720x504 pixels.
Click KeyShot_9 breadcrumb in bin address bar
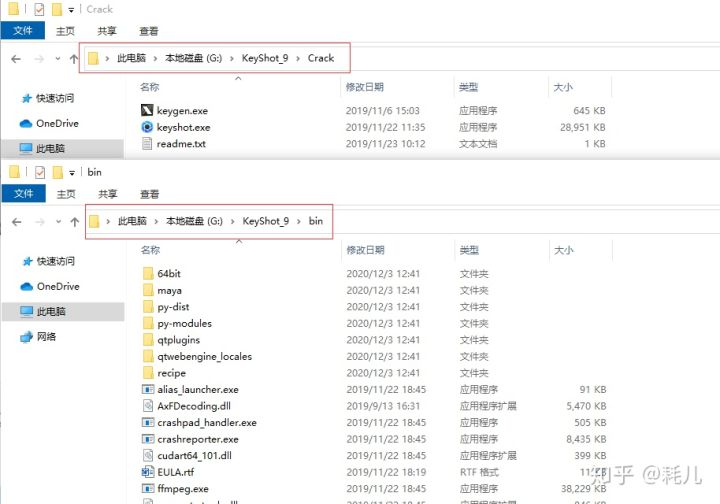(266, 221)
